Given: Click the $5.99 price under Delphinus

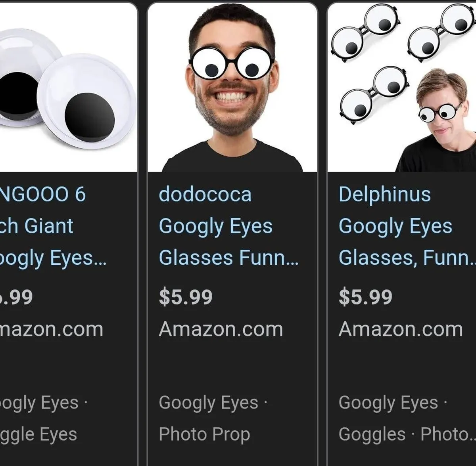Looking at the screenshot, I should click(365, 297).
